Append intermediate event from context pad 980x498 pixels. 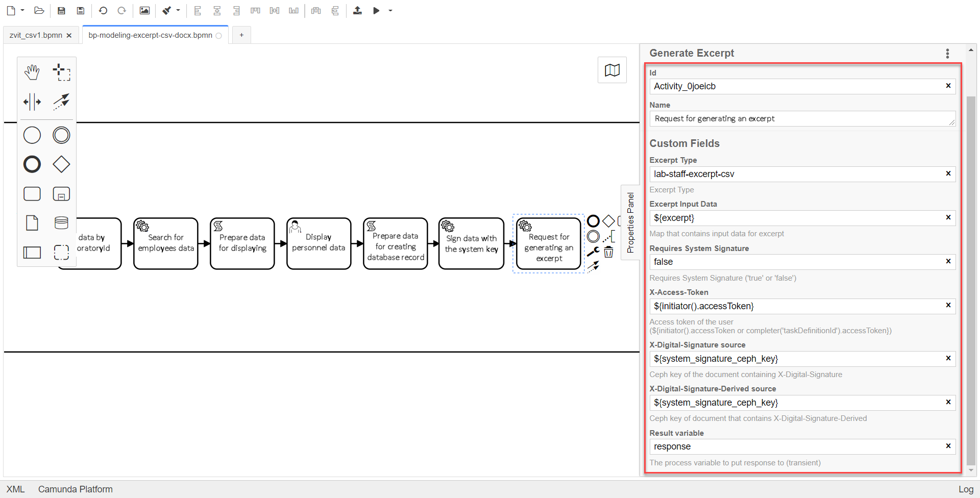(593, 236)
